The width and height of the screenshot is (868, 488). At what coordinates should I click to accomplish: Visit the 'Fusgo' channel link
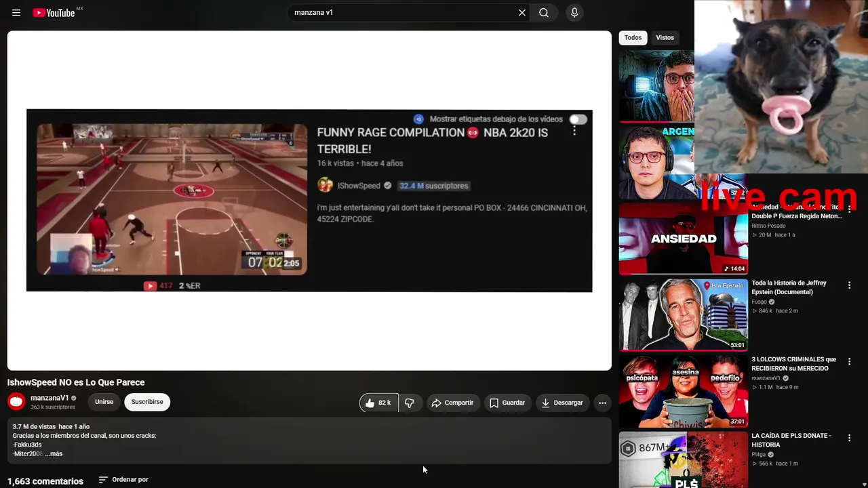pos(759,302)
